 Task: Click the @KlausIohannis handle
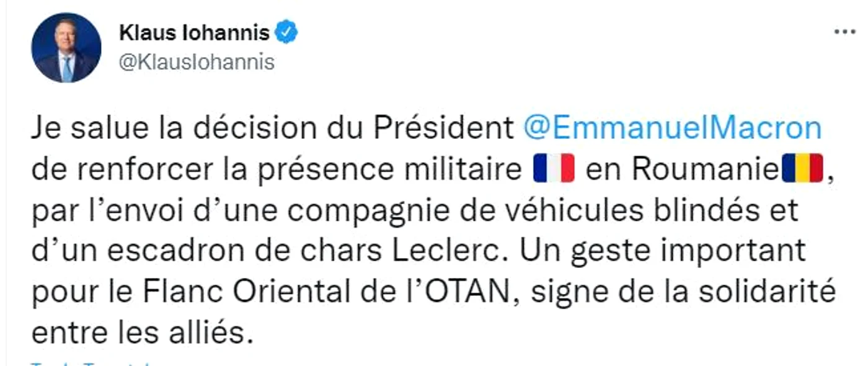click(196, 63)
